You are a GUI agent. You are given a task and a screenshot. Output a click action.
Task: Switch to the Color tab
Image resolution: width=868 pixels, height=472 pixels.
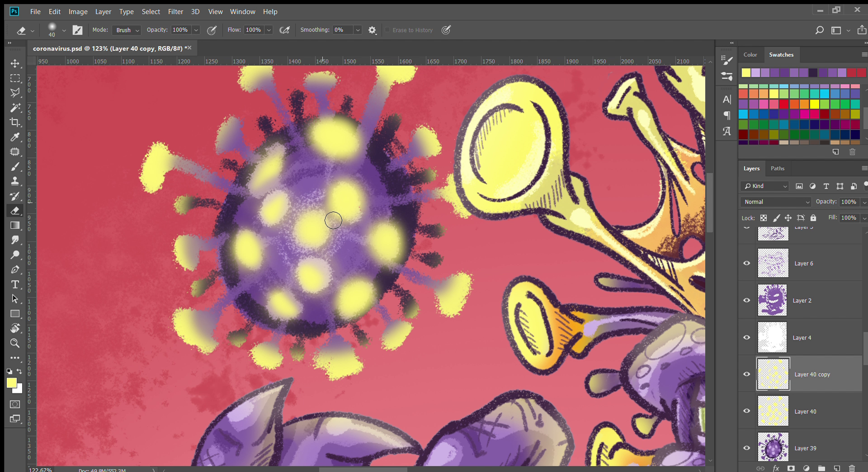pos(750,55)
